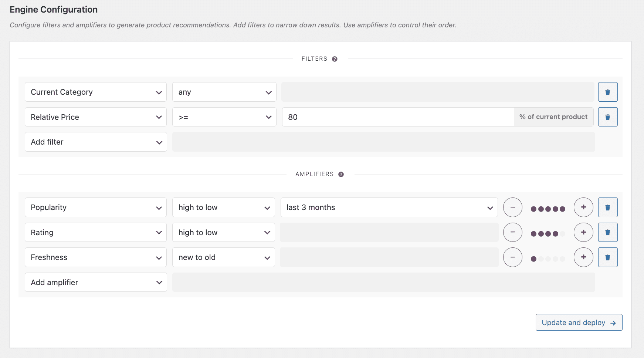The image size is (644, 358).
Task: Increase Freshness weight with plus button
Action: tap(583, 257)
